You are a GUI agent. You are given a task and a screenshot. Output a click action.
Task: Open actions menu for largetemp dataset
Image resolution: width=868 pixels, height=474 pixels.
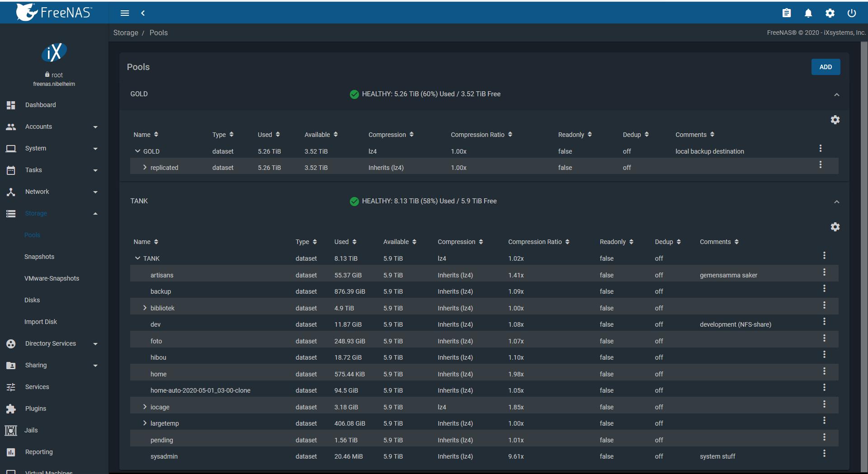[x=824, y=420]
